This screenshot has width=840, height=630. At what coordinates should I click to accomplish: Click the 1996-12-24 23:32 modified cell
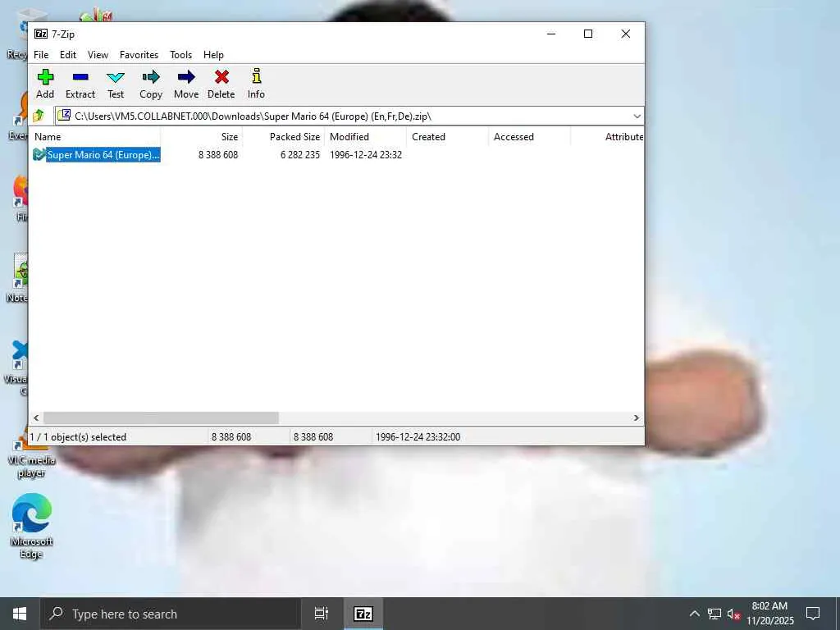[366, 155]
